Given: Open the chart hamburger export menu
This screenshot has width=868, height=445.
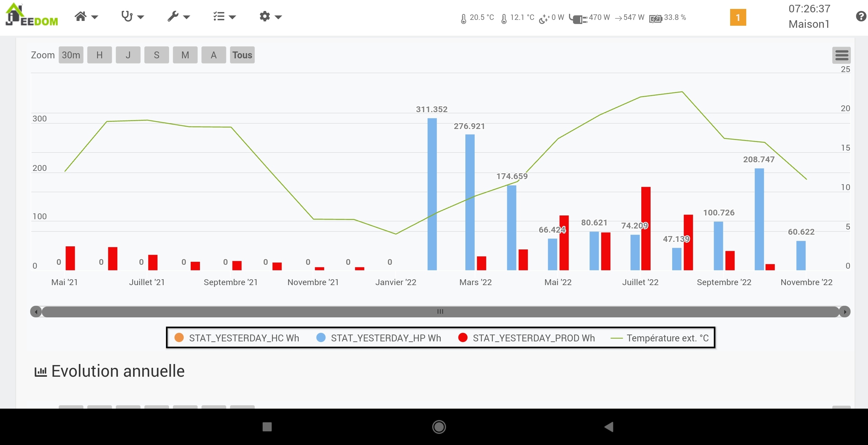Looking at the screenshot, I should coord(841,55).
